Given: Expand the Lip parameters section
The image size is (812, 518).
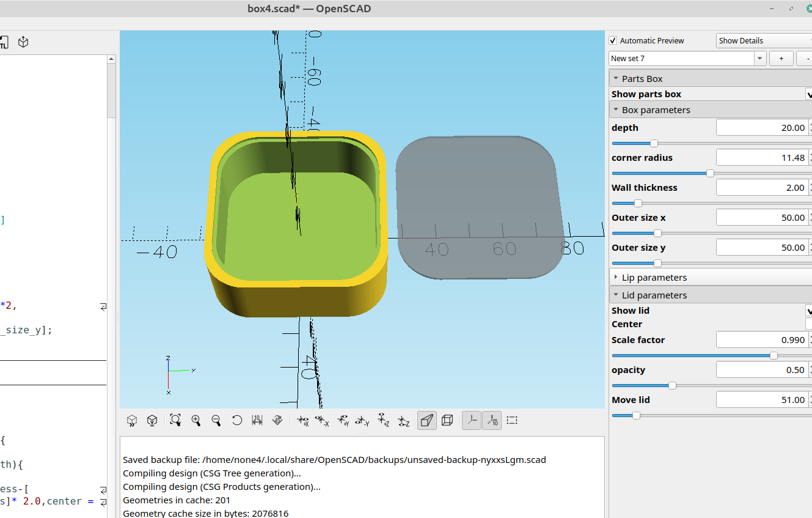Looking at the screenshot, I should click(616, 276).
